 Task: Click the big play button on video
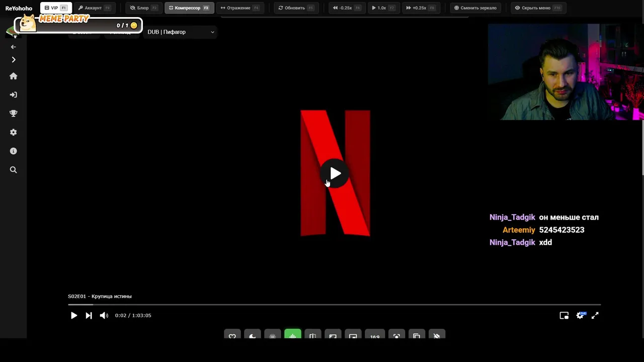(335, 173)
